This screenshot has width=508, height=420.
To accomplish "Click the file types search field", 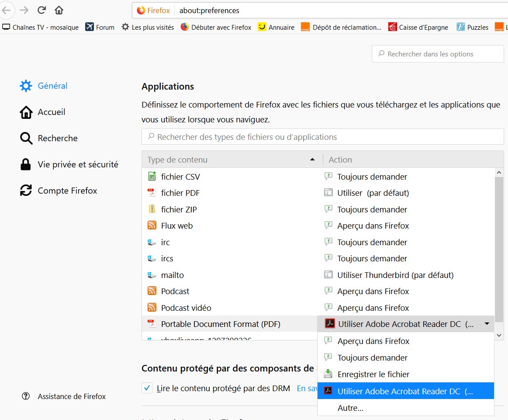I will coord(322,137).
